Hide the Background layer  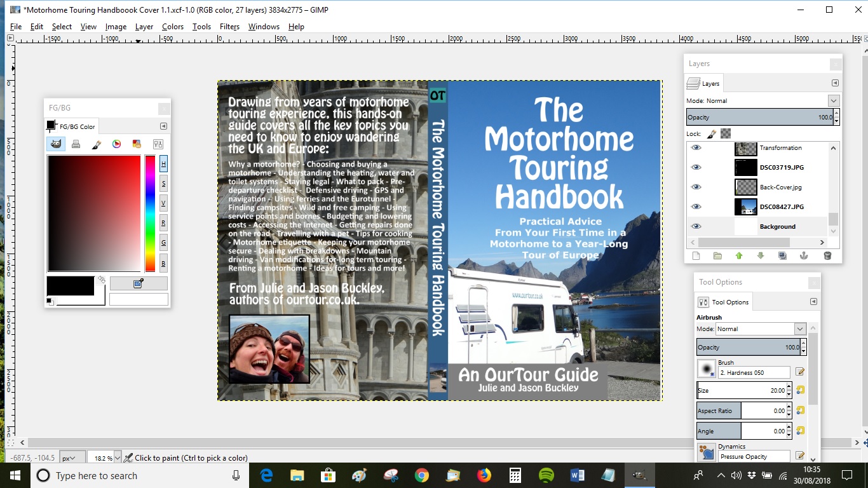696,226
